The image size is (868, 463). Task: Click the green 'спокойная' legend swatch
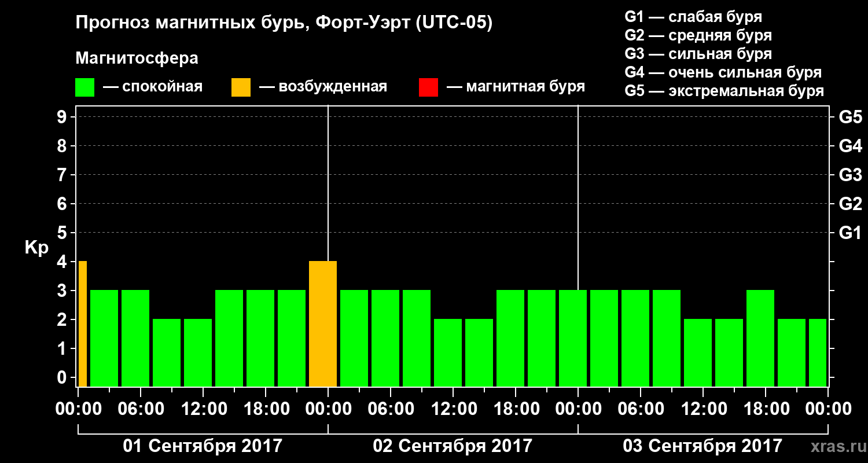click(85, 87)
